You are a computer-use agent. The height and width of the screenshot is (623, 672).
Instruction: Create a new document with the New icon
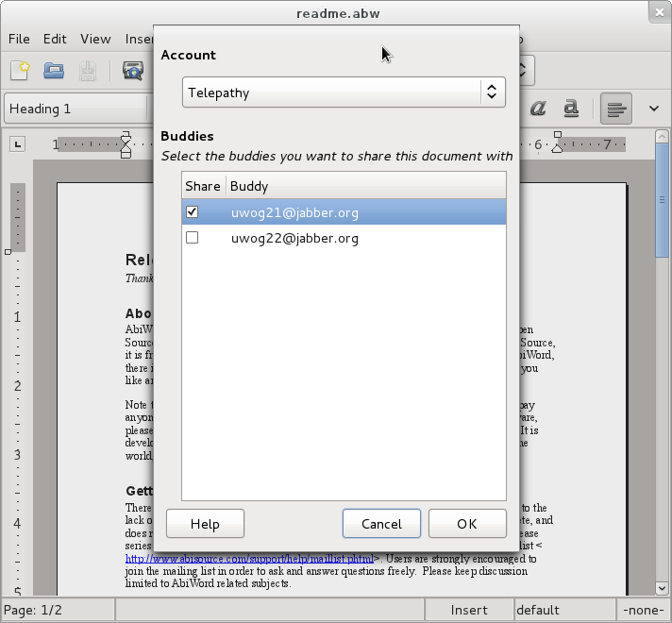[20, 71]
